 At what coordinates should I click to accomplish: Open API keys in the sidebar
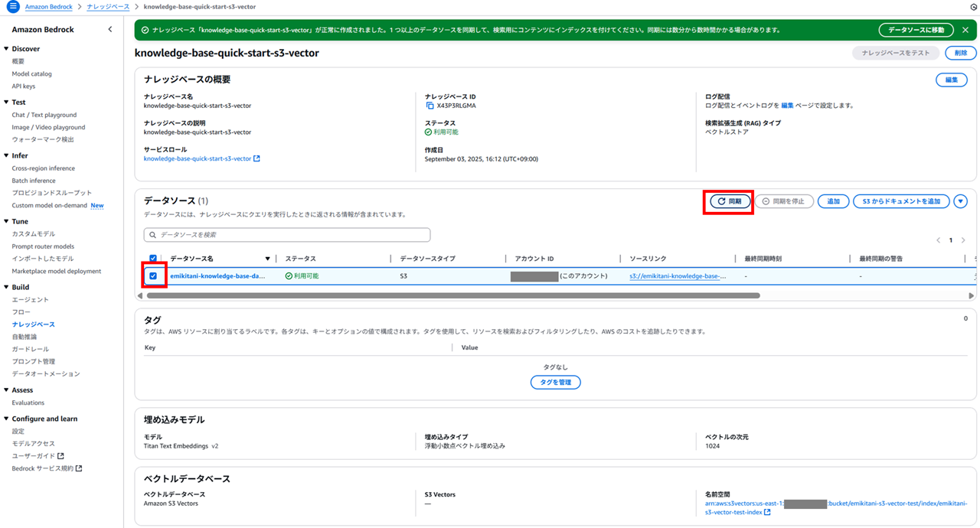pos(24,86)
